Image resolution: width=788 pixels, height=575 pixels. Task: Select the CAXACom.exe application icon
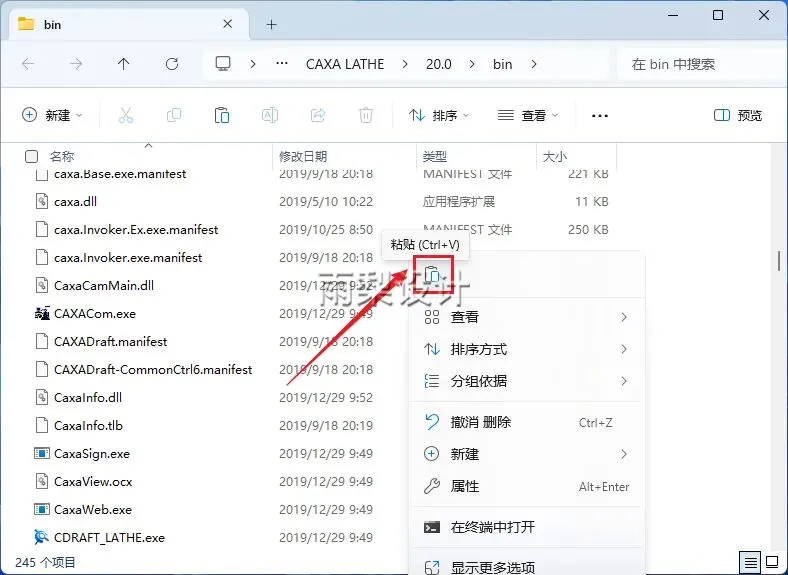[42, 314]
